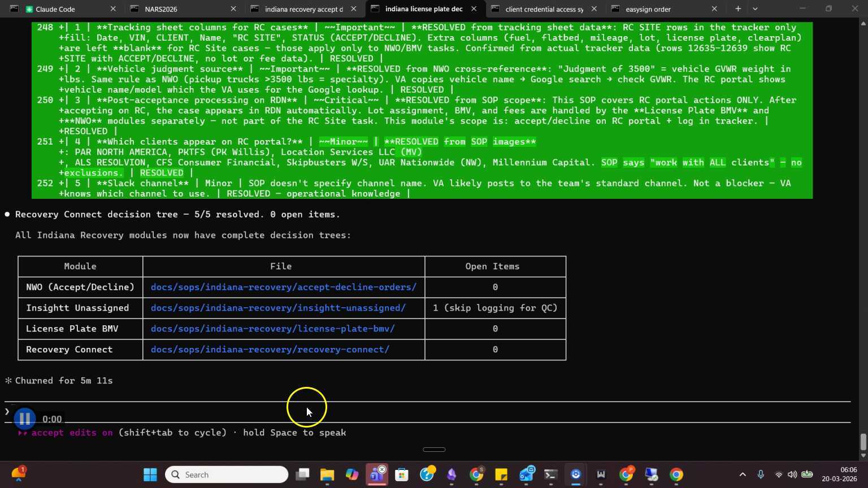Open the Sticky Notes taskbar icon
The image size is (868, 488).
[x=501, y=475]
